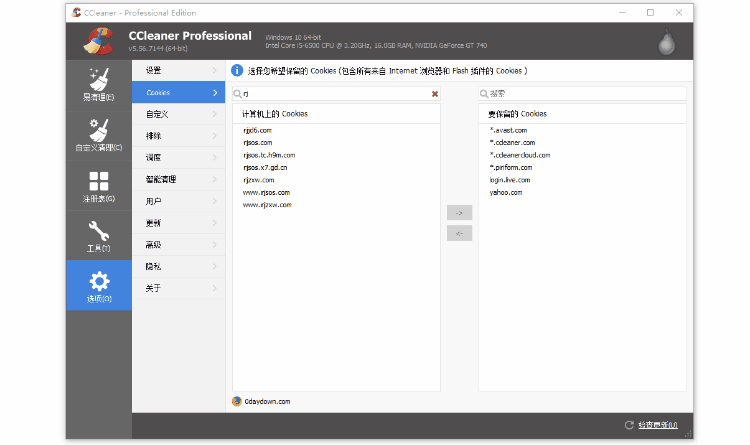Open the Users (用户) options page
This screenshot has height=445, width=750.
[178, 201]
